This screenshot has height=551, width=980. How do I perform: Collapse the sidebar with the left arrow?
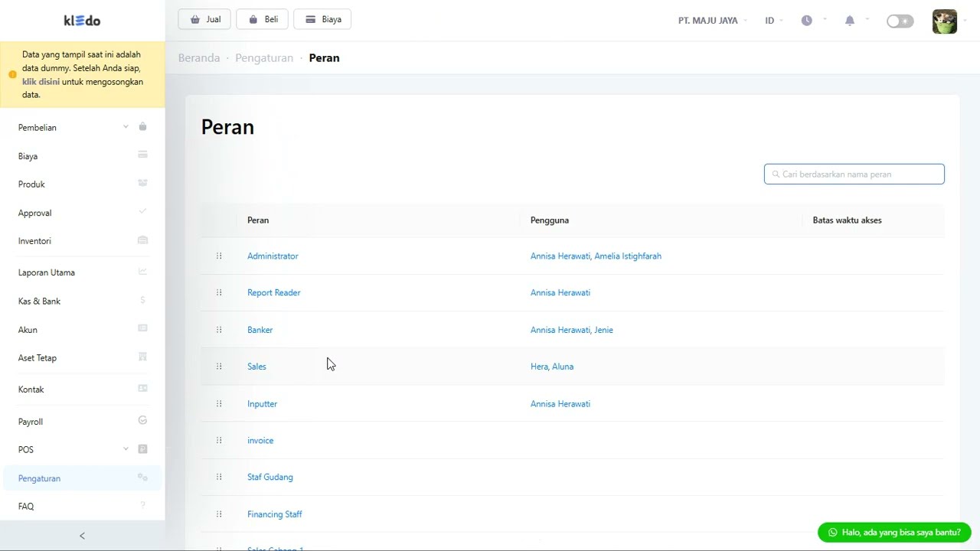(82, 536)
